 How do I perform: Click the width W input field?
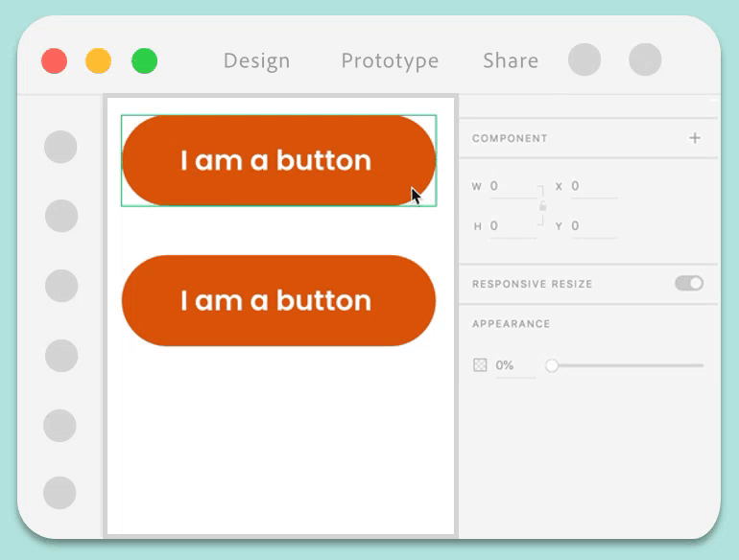click(x=512, y=187)
